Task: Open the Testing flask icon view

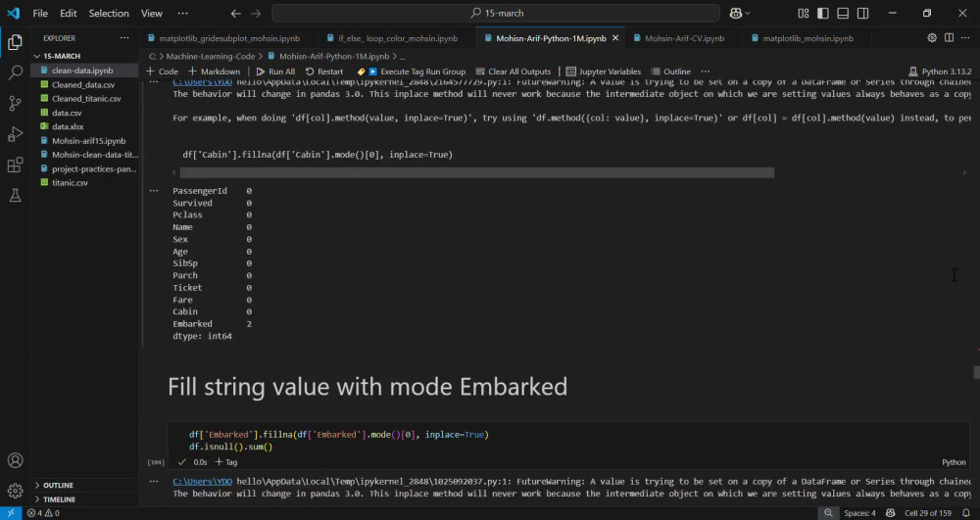Action: (x=15, y=196)
